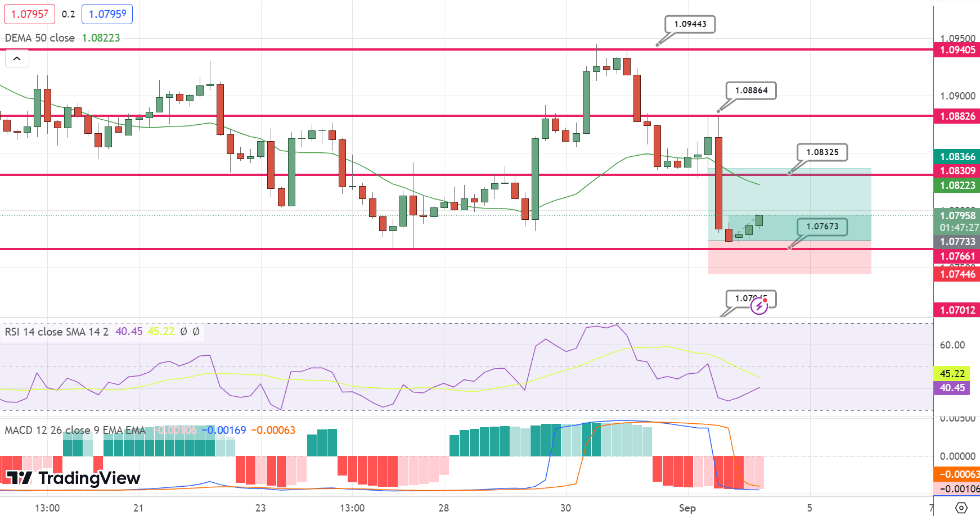Click the red long position stop zone

coord(790,258)
